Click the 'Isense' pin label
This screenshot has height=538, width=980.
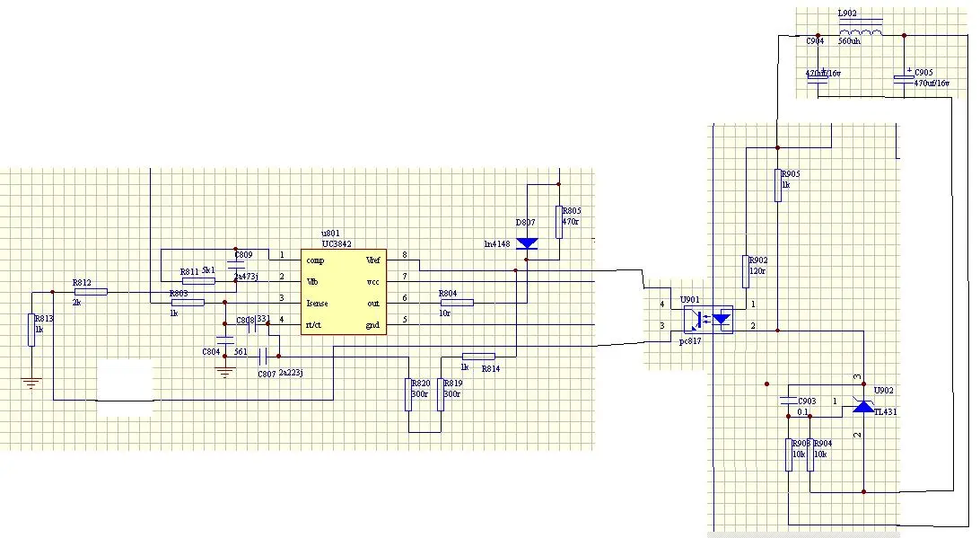(x=317, y=304)
